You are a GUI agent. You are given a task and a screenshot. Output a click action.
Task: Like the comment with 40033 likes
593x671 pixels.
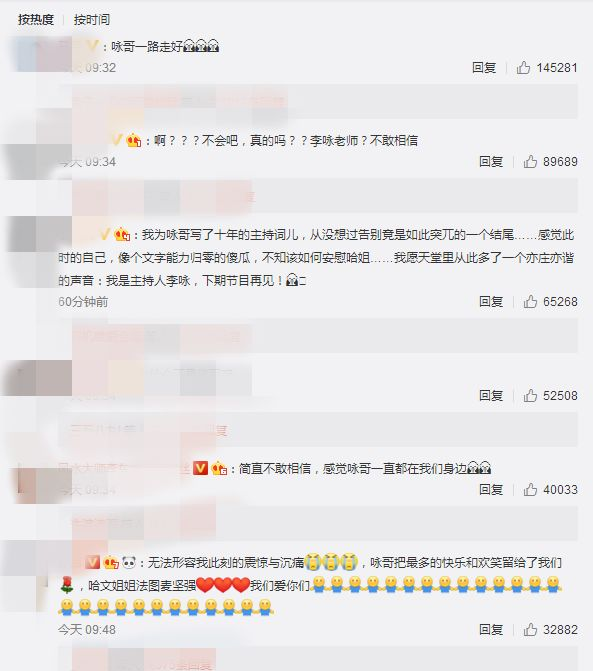tap(530, 490)
